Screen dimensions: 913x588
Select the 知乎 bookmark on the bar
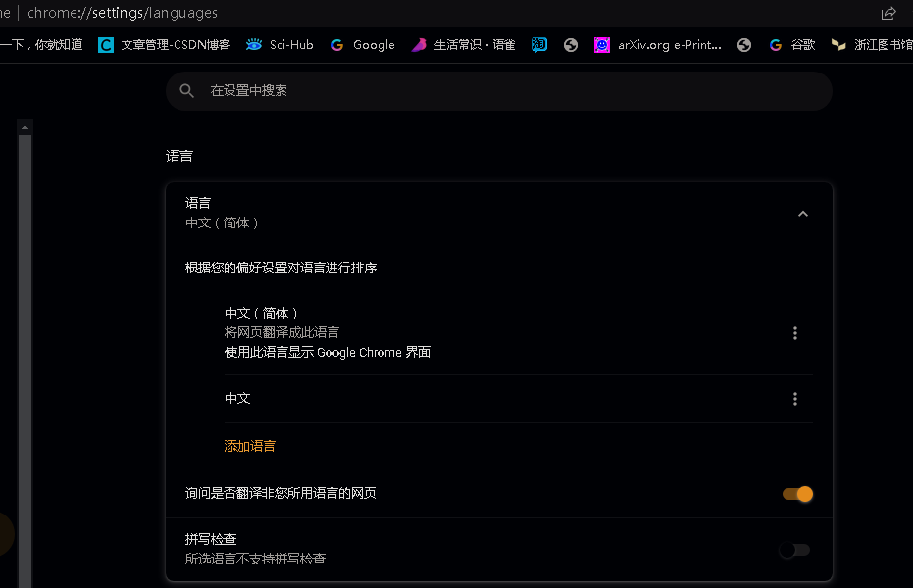click(538, 44)
